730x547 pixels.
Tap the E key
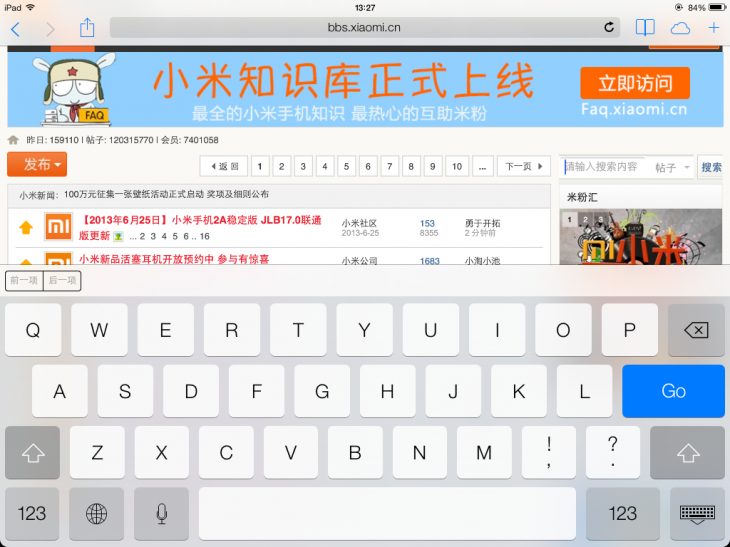(165, 330)
